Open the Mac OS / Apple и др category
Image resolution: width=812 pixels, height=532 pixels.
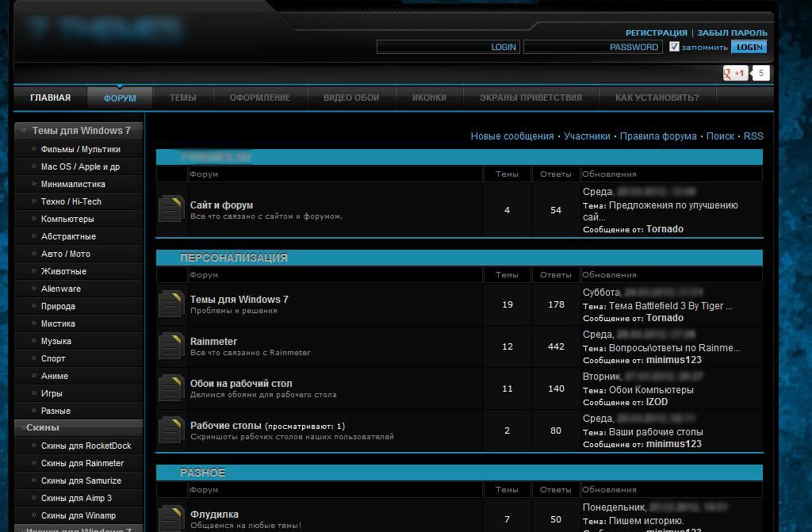pyautogui.click(x=80, y=166)
